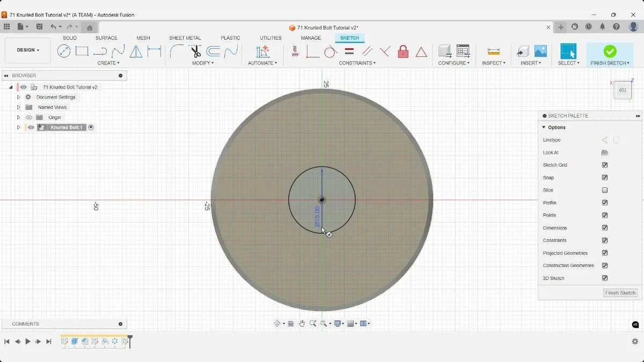Open the INSPECT dropdown menu
The width and height of the screenshot is (644, 362).
point(494,63)
